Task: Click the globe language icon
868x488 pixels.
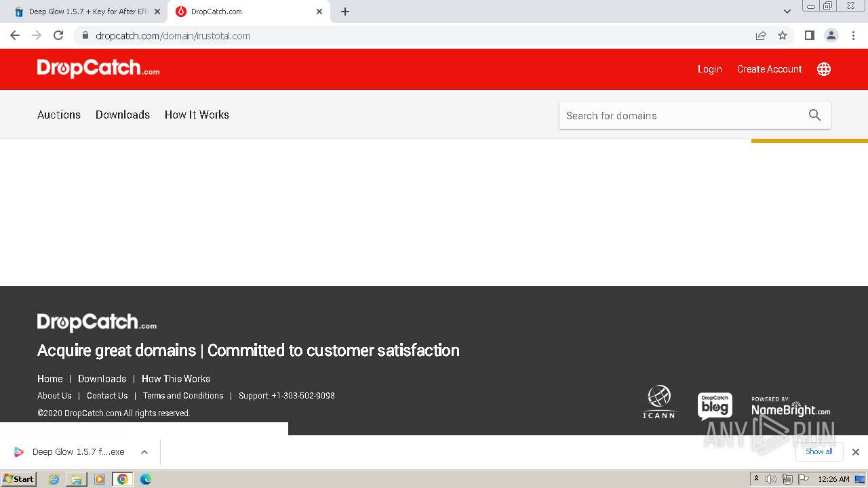Action: pos(824,69)
